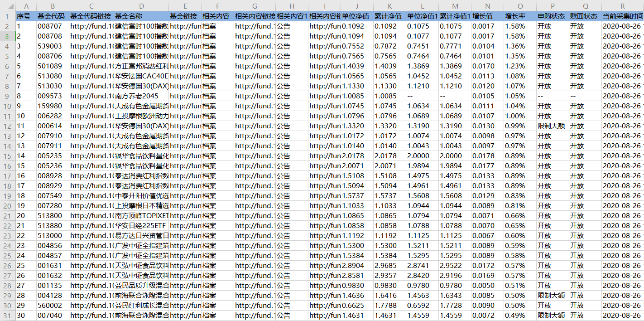
Task: Select growth value cell 0.0178
Action: coord(487,156)
